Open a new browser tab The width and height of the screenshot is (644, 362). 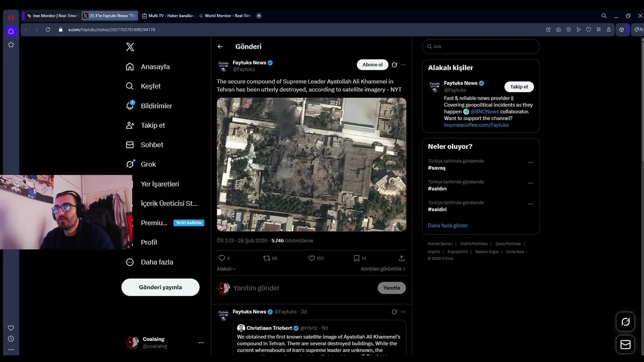click(259, 16)
